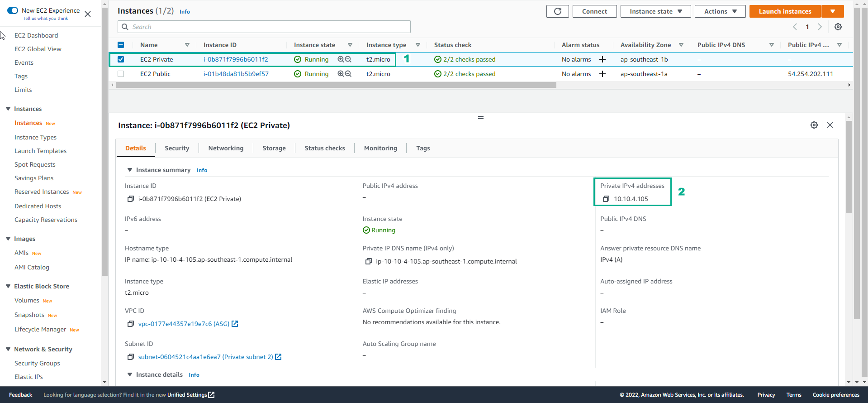The width and height of the screenshot is (868, 403).
Task: Open EC2 Dashboard in sidebar
Action: click(36, 35)
